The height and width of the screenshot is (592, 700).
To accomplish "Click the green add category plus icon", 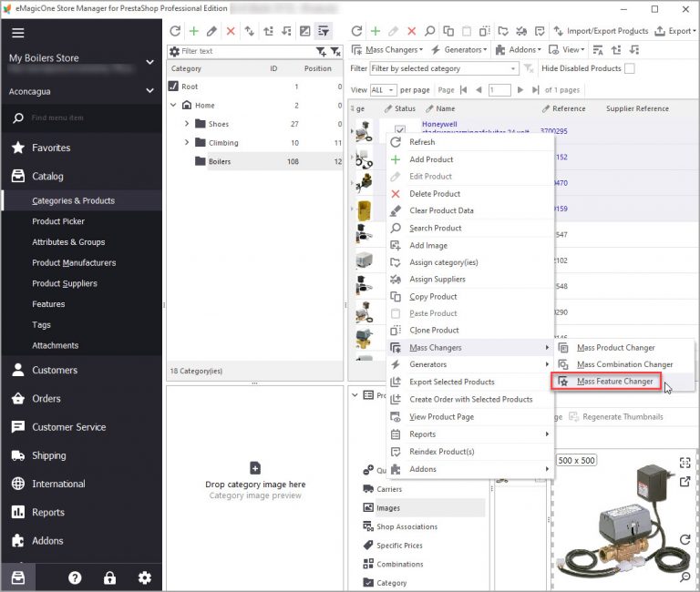I will pos(194,31).
